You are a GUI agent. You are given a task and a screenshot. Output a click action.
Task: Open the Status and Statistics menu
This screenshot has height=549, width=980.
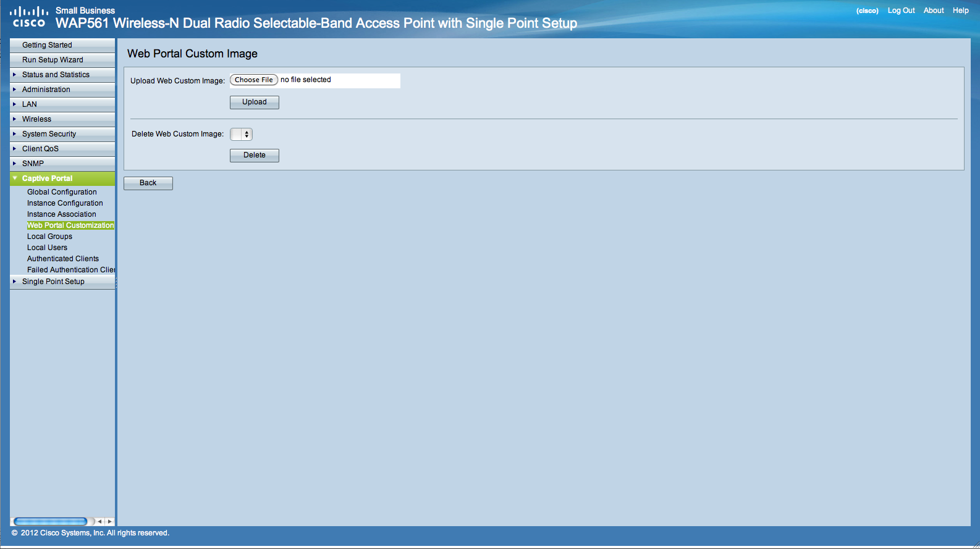point(62,75)
